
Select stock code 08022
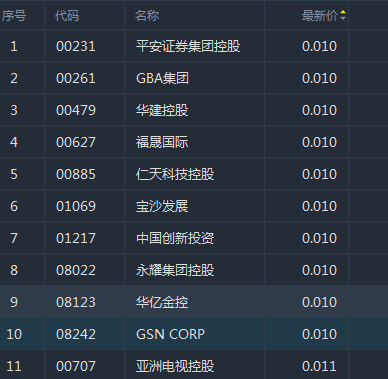[76, 270]
